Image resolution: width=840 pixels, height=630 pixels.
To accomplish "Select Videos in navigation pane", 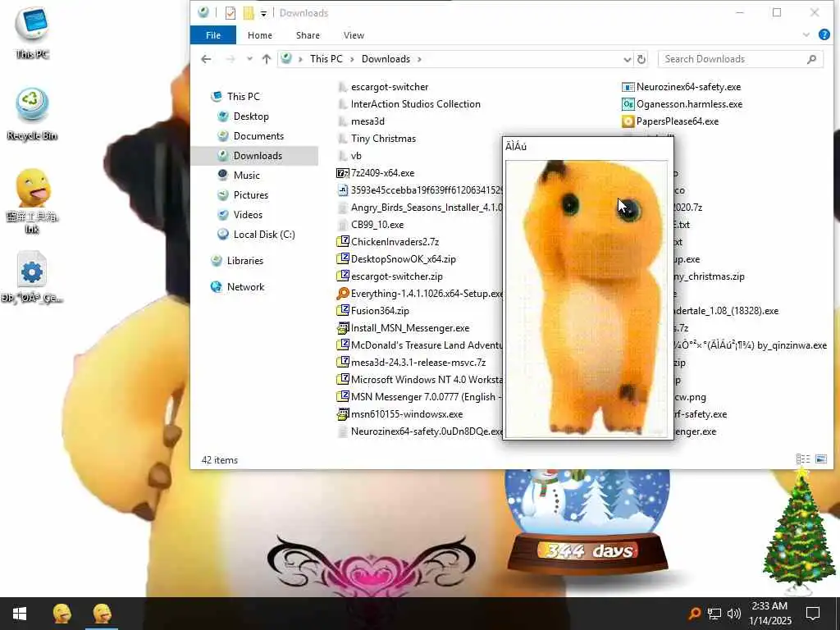I will (x=248, y=215).
